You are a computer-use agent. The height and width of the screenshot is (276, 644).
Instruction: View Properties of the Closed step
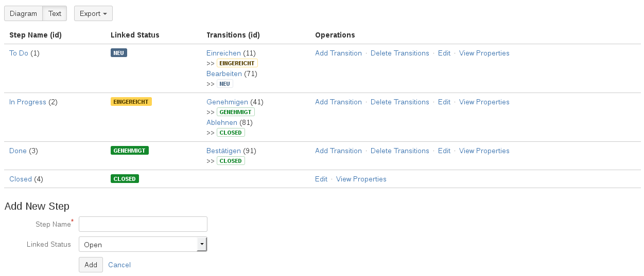(361, 179)
